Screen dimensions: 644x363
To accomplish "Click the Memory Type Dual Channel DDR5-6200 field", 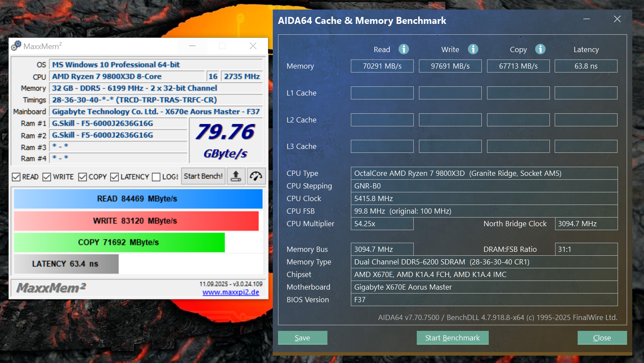I will pyautogui.click(x=484, y=262).
